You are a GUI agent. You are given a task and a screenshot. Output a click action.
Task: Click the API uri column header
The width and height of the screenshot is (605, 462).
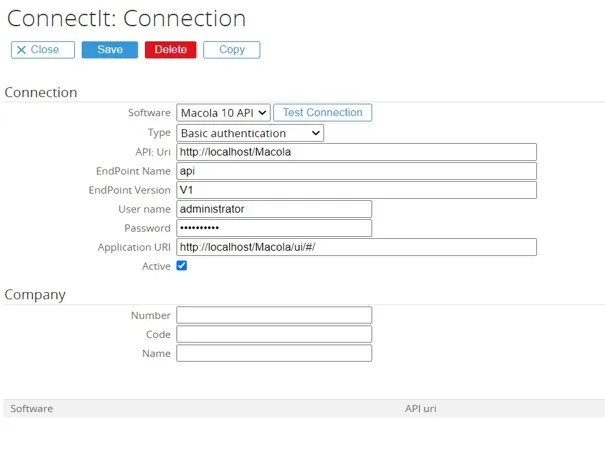point(420,409)
